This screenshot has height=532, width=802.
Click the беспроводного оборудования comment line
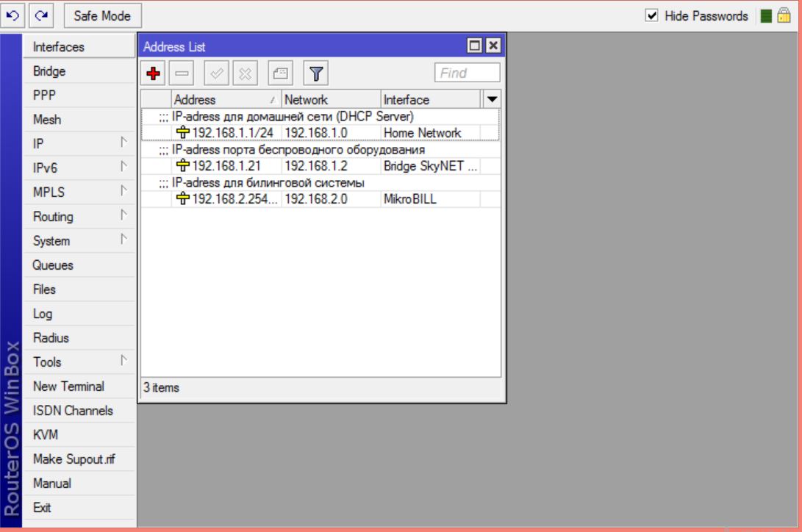click(321, 150)
